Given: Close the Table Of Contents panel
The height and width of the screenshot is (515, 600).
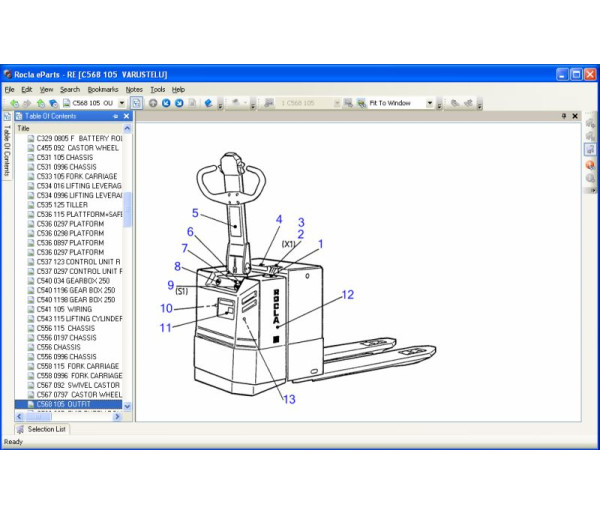Looking at the screenshot, I should (x=126, y=116).
